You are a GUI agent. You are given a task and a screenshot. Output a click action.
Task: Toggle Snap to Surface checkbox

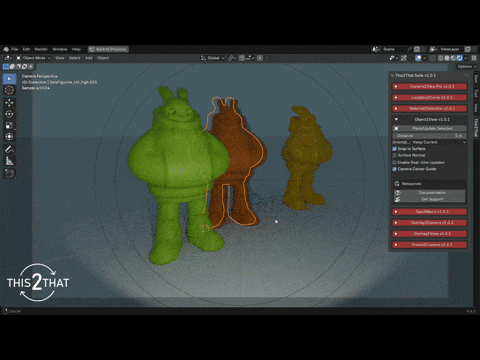tap(394, 149)
